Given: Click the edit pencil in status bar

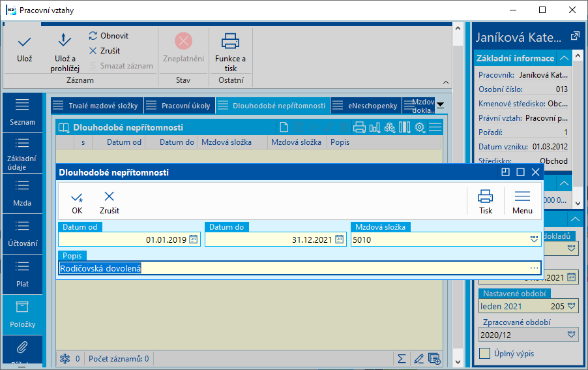Looking at the screenshot, I should 419,359.
